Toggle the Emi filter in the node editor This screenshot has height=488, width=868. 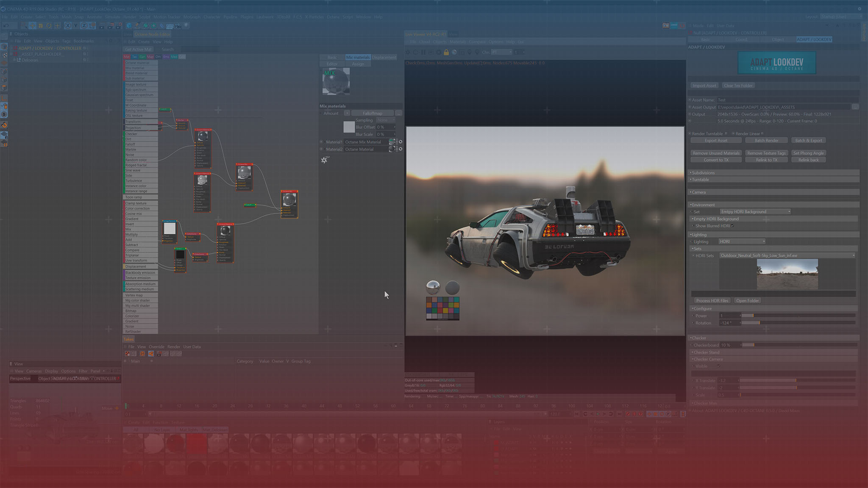(166, 57)
